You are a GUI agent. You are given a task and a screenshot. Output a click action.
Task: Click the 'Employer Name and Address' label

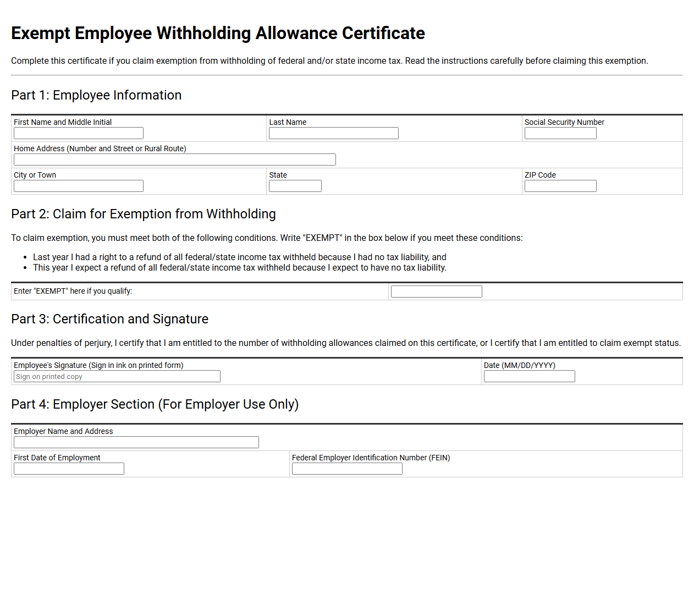(x=63, y=431)
